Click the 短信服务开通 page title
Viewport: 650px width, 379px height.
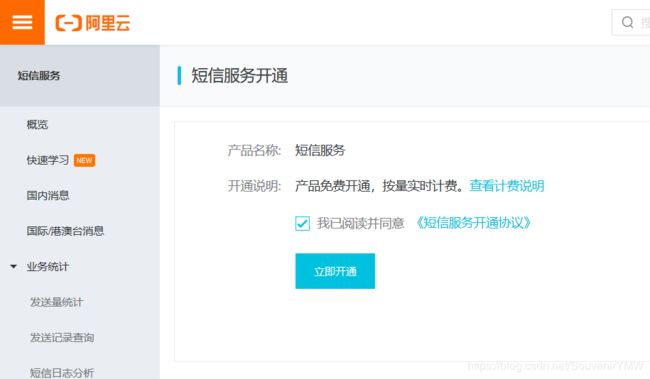pos(239,76)
